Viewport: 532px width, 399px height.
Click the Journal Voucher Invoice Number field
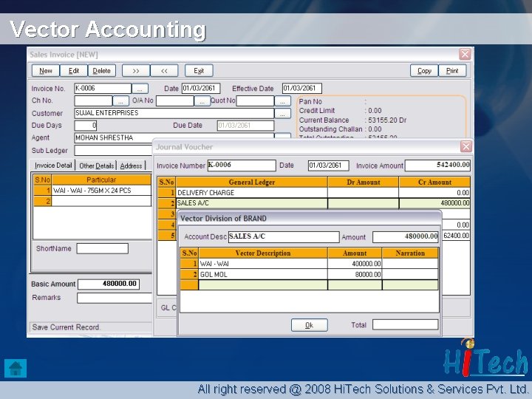pyautogui.click(x=242, y=166)
